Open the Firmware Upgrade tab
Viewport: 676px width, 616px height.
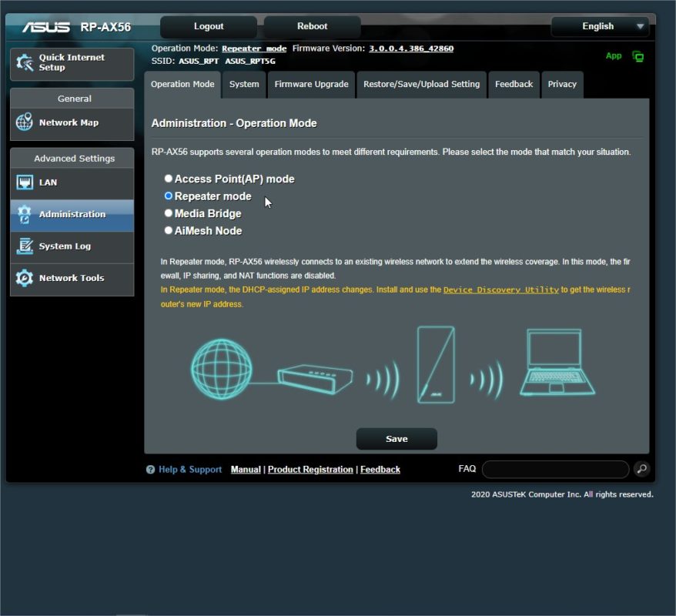311,85
